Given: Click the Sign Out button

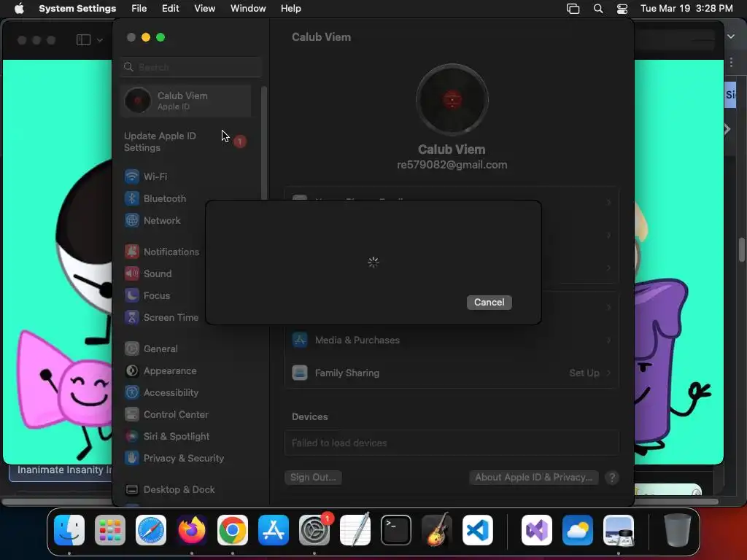Looking at the screenshot, I should (313, 477).
